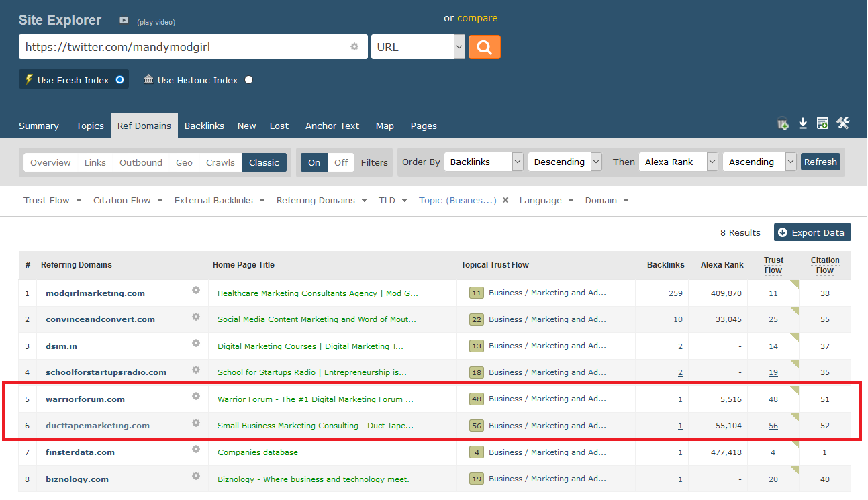Open the URL type dropdown
The image size is (868, 500).
point(418,47)
